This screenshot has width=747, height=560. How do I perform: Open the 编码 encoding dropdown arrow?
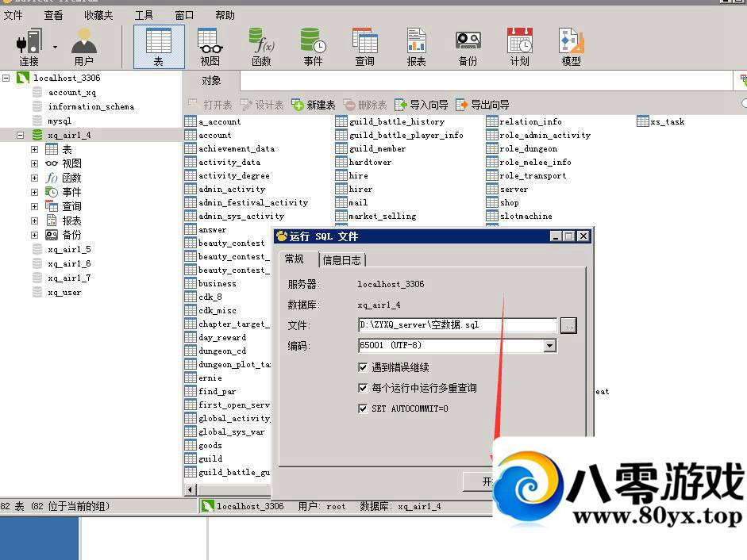(x=550, y=345)
